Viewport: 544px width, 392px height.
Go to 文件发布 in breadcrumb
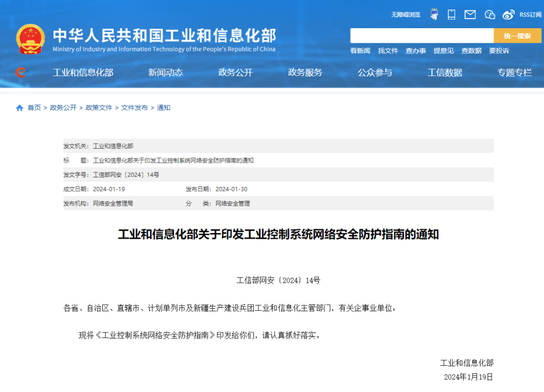click(x=134, y=107)
